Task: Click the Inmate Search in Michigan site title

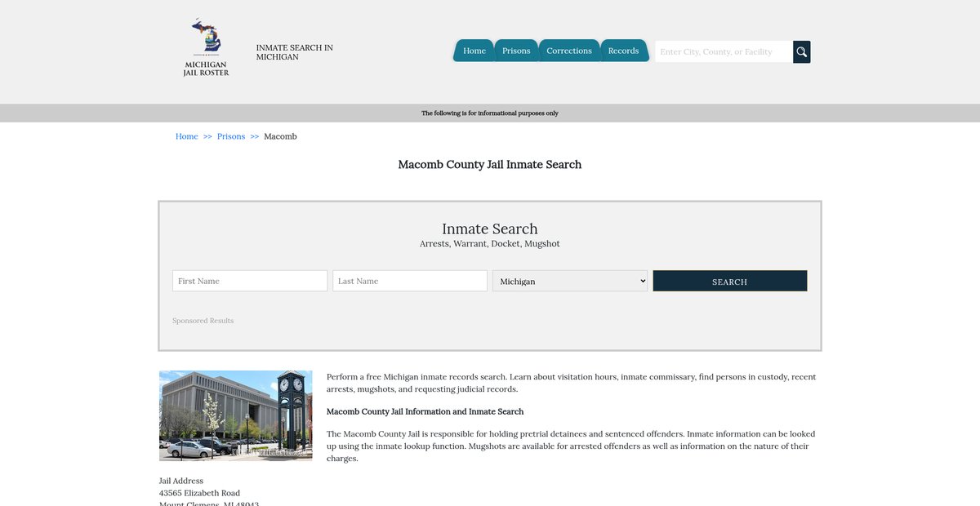Action: point(294,52)
